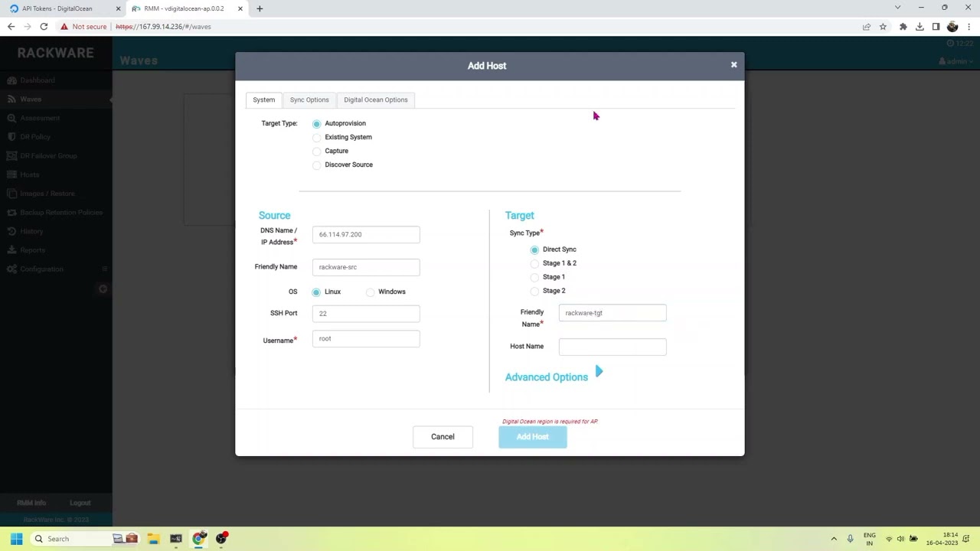Viewport: 980px width, 551px height.
Task: Bookmark this page with star icon
Action: [883, 27]
